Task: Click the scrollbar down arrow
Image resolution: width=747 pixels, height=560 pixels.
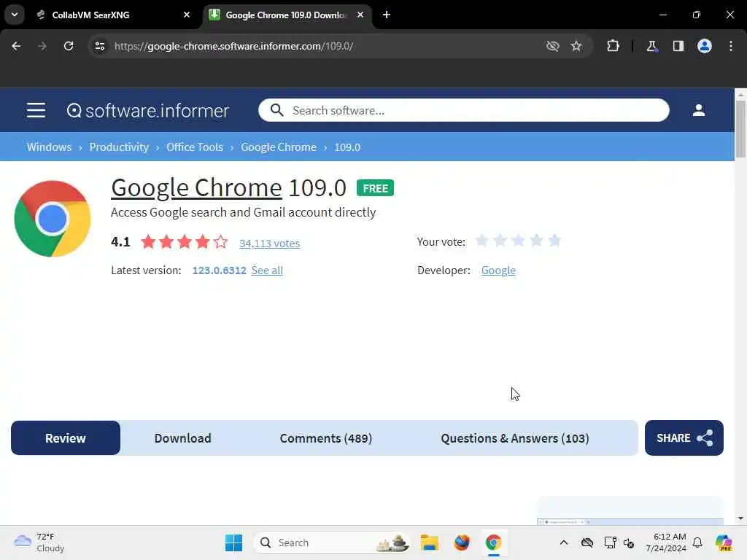Action: (740, 518)
